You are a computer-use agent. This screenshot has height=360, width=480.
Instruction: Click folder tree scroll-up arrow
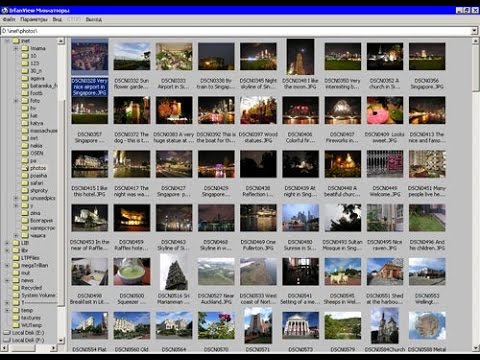(61, 41)
